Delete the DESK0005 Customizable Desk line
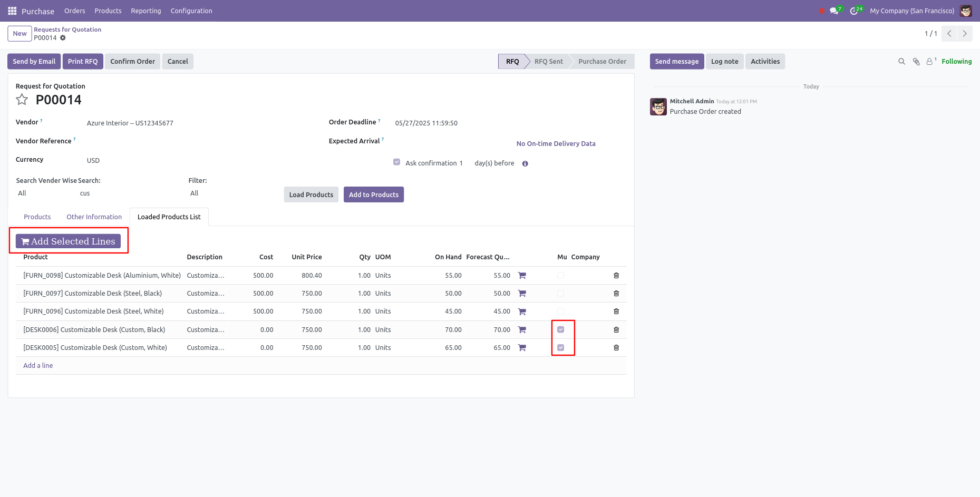This screenshot has width=980, height=497. pos(616,348)
